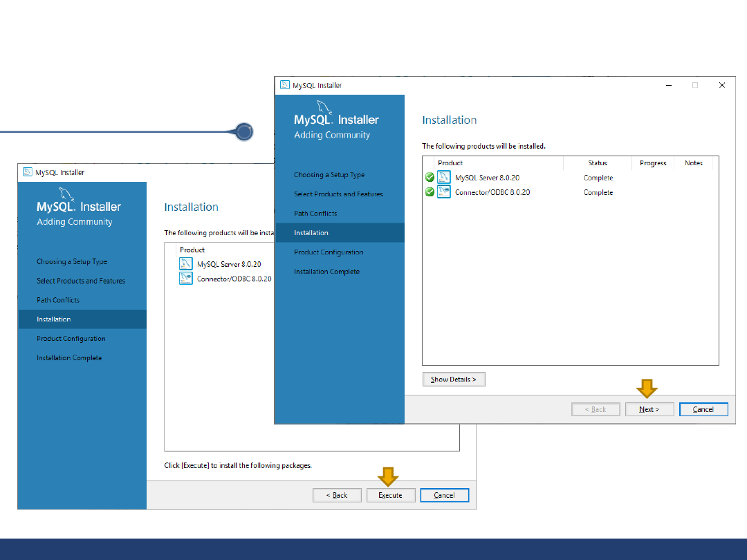
Task: Expand installation log with Show Details button
Action: 454,380
